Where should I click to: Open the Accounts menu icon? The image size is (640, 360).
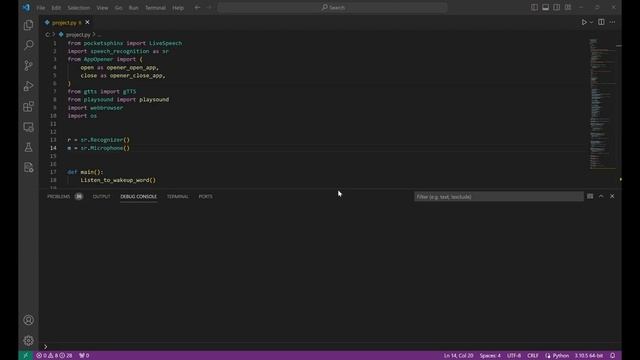click(29, 320)
